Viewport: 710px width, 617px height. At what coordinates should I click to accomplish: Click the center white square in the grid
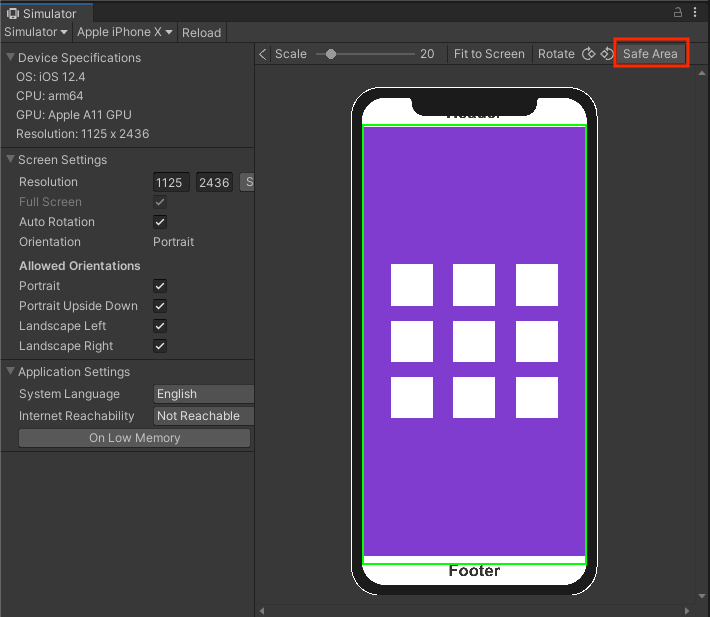474,341
